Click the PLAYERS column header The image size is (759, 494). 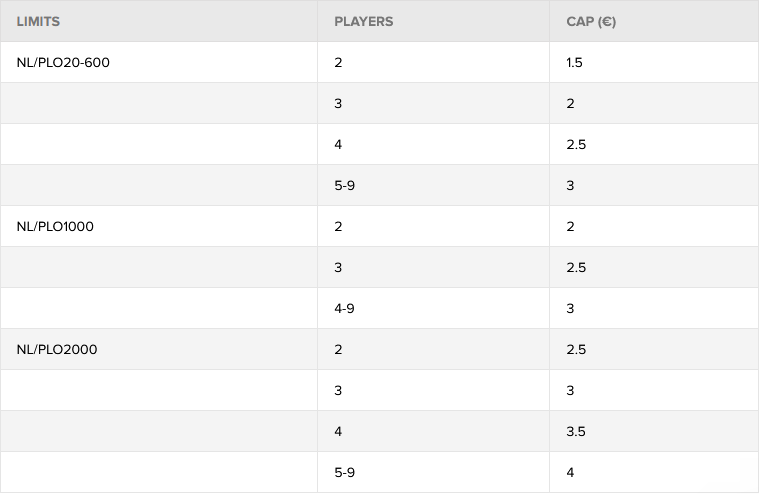click(363, 21)
